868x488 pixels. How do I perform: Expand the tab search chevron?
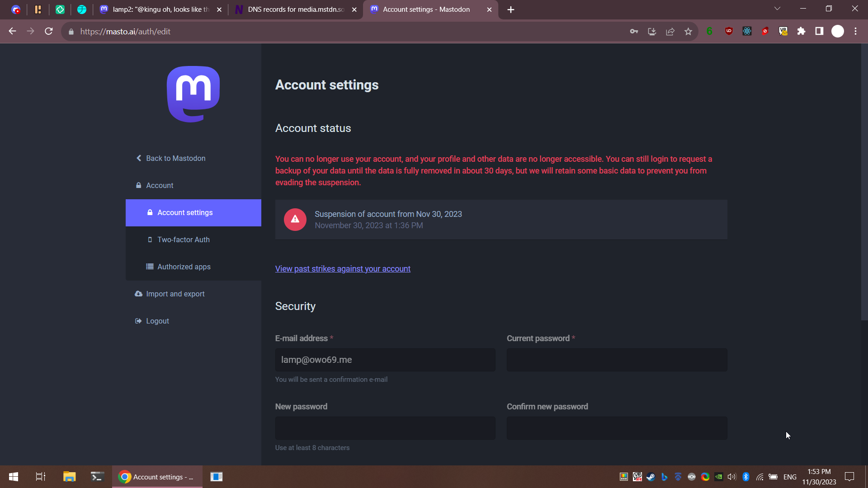[x=777, y=9]
